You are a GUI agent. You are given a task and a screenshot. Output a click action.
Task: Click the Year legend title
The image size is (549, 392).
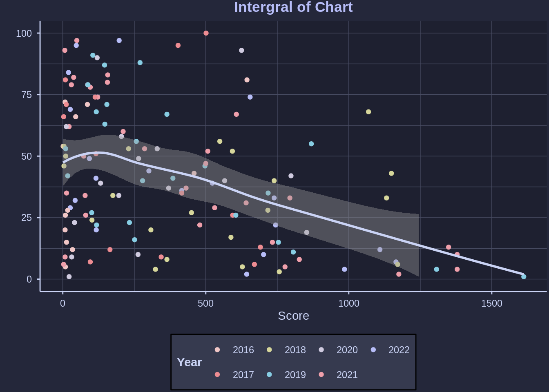(189, 362)
